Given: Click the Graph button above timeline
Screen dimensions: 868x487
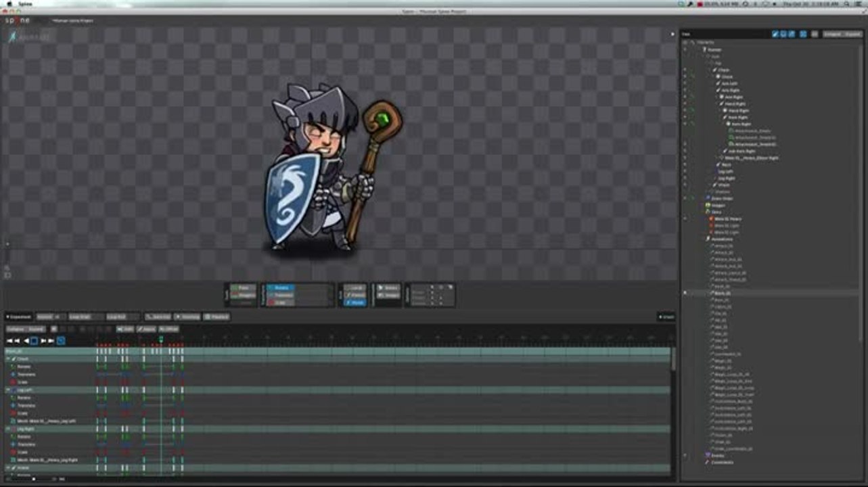Looking at the screenshot, I should coord(666,317).
